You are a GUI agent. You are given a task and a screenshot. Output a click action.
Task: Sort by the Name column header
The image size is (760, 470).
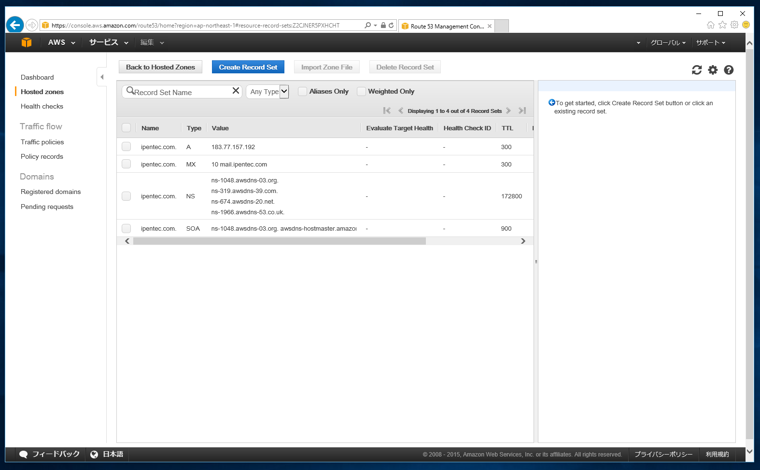click(x=150, y=128)
